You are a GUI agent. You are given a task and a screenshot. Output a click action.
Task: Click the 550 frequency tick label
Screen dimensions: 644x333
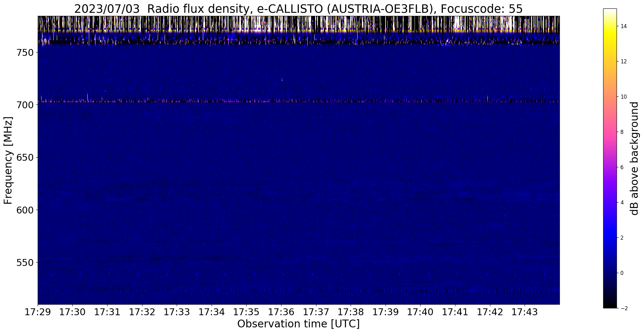25,262
